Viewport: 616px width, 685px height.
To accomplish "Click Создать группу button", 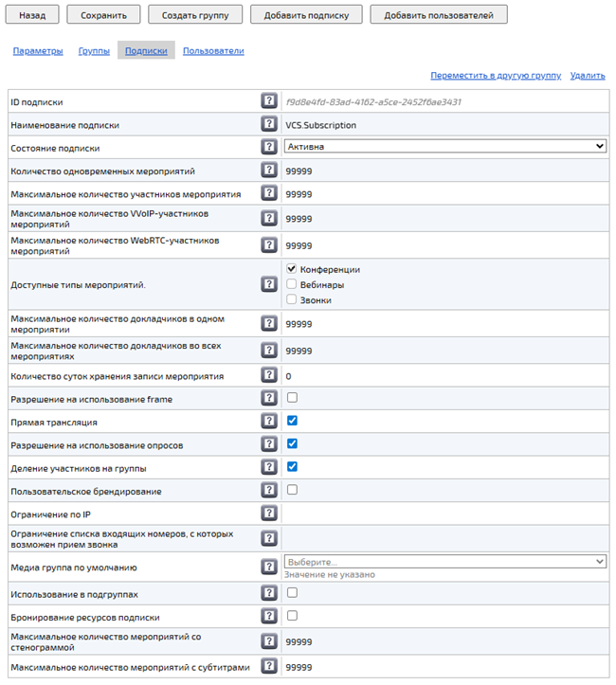I will (195, 15).
